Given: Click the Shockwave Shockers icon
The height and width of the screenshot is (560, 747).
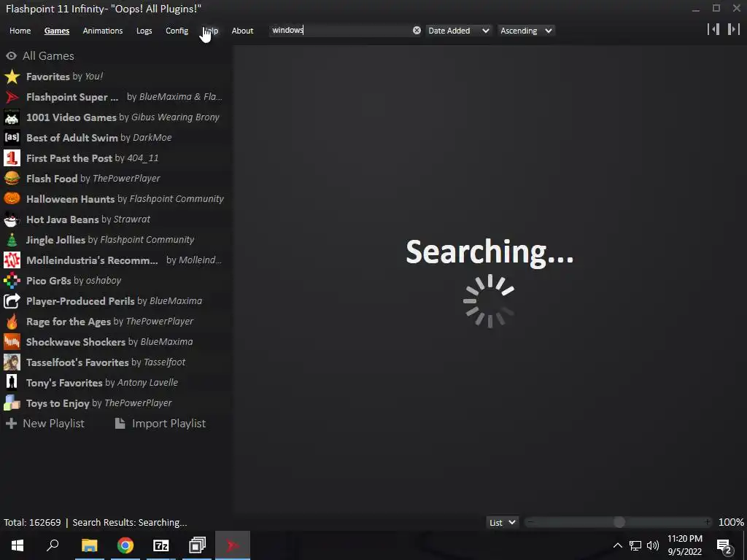Looking at the screenshot, I should [12, 343].
